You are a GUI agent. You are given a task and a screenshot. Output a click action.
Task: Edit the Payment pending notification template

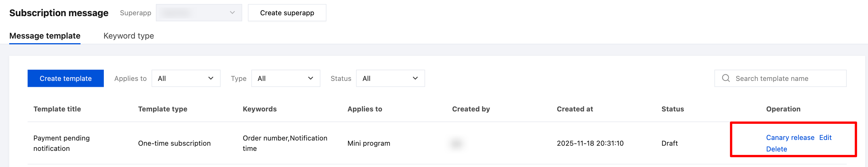825,138
